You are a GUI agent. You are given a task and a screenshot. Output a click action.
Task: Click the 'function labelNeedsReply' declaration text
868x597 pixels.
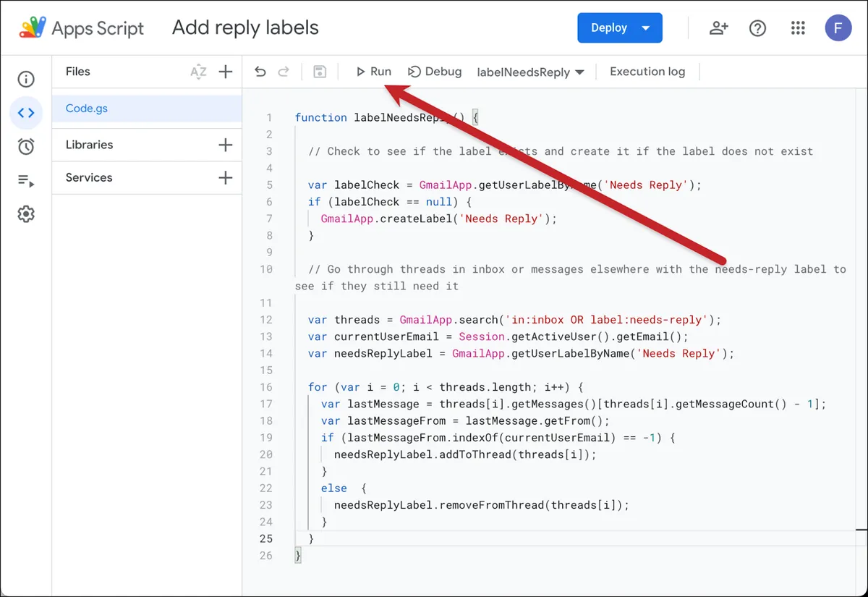(387, 117)
